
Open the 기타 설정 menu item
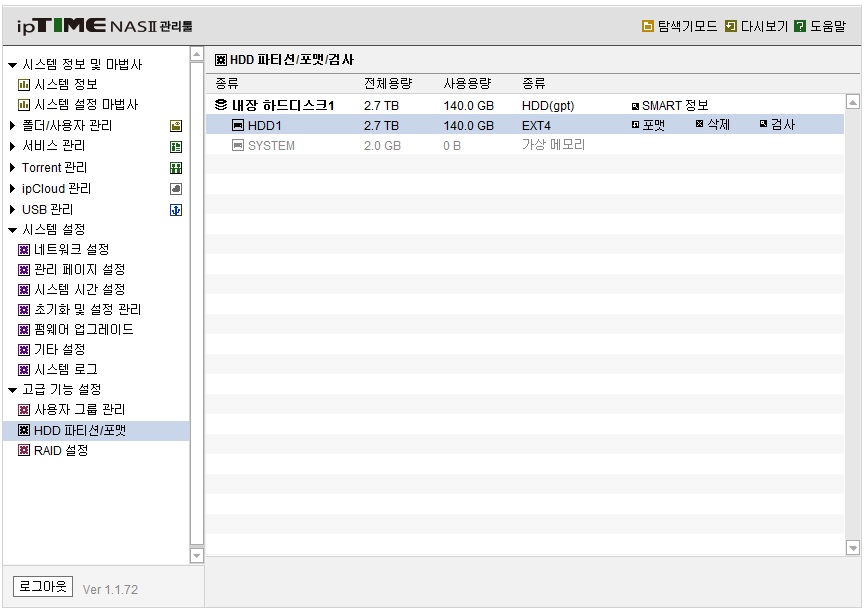click(60, 349)
